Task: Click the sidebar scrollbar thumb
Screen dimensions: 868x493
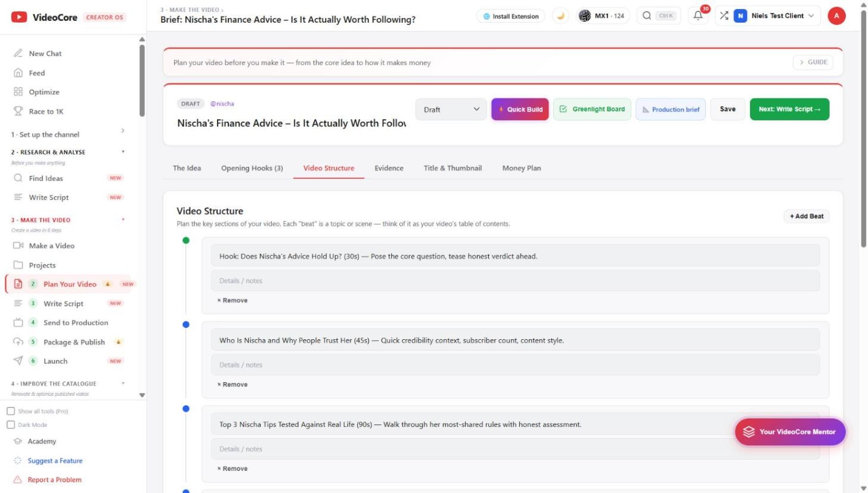Action: pyautogui.click(x=142, y=80)
